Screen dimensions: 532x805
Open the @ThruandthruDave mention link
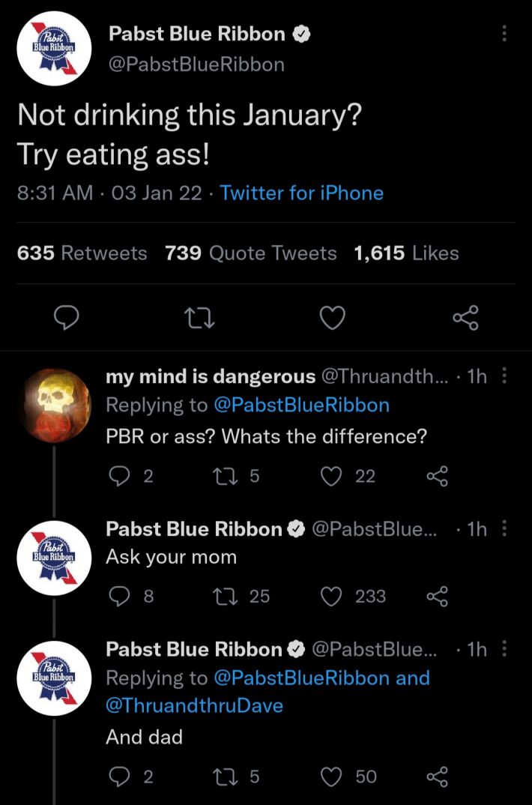click(195, 705)
